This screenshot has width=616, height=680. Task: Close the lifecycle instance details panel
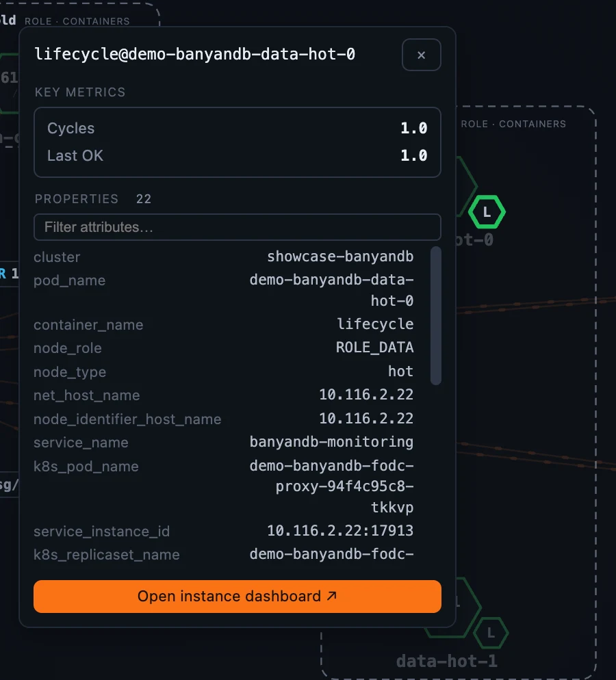coord(421,55)
